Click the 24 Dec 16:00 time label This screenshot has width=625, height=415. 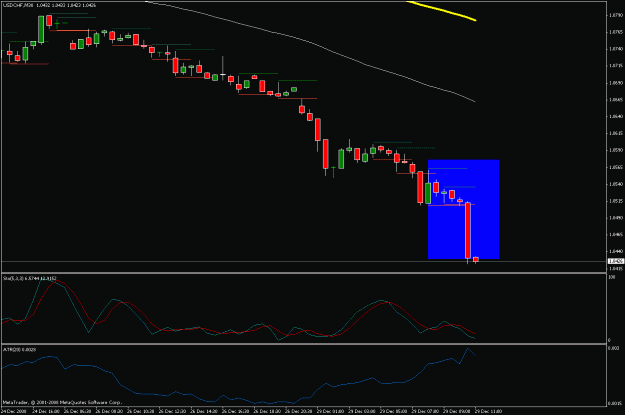[x=45, y=411]
